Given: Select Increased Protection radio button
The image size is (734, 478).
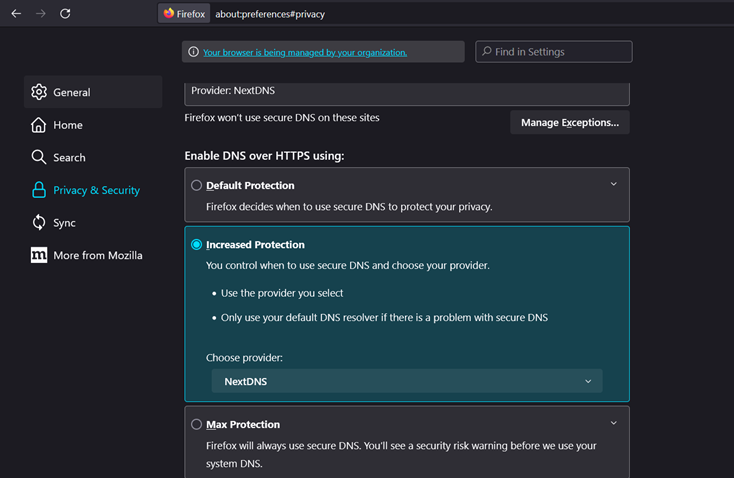Looking at the screenshot, I should pos(196,244).
